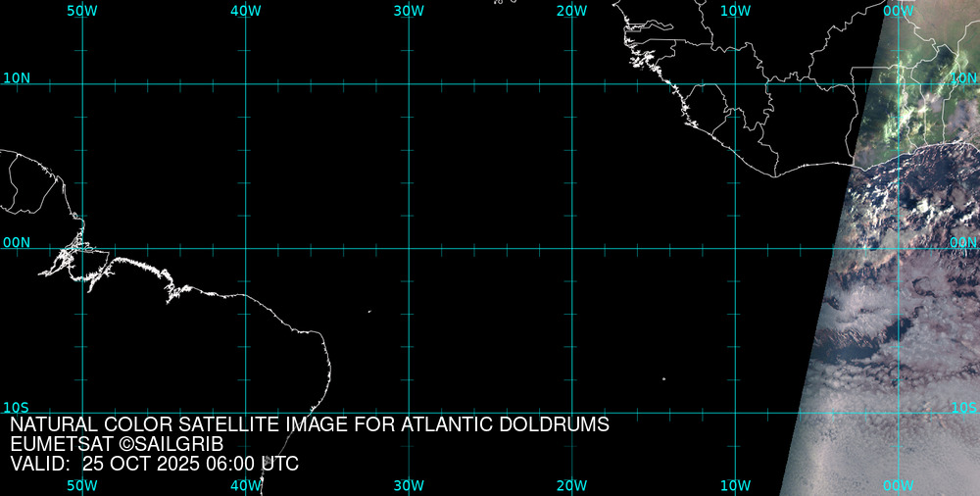The height and width of the screenshot is (496, 980).
Task: Click the grid intersection at 30W and equator
Action: (409, 248)
